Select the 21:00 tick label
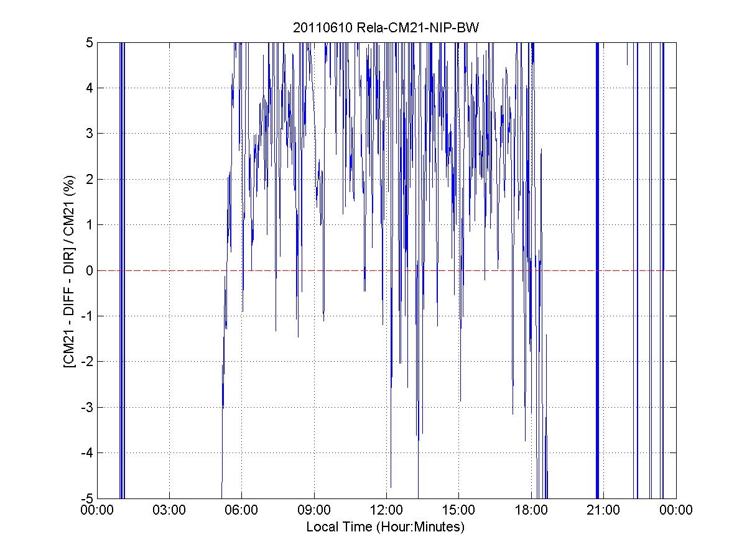The image size is (747, 560). click(x=603, y=510)
